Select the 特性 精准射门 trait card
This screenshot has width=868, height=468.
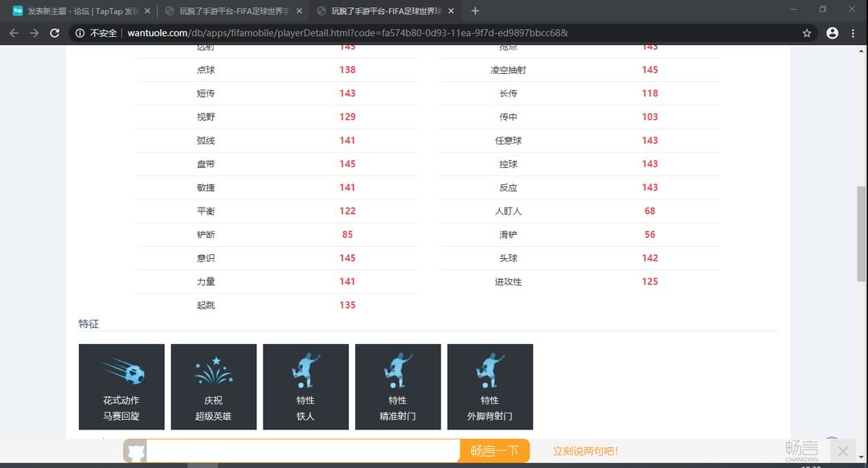click(398, 387)
